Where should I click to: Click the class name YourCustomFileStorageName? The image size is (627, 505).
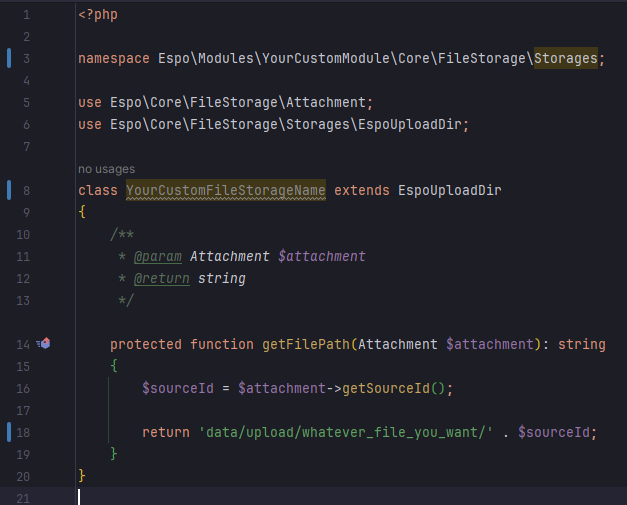tap(226, 190)
